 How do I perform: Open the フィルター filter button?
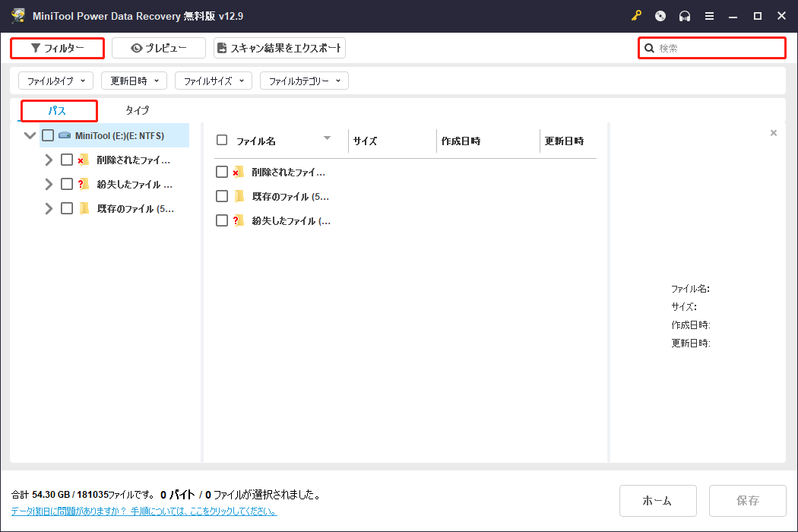[58, 48]
